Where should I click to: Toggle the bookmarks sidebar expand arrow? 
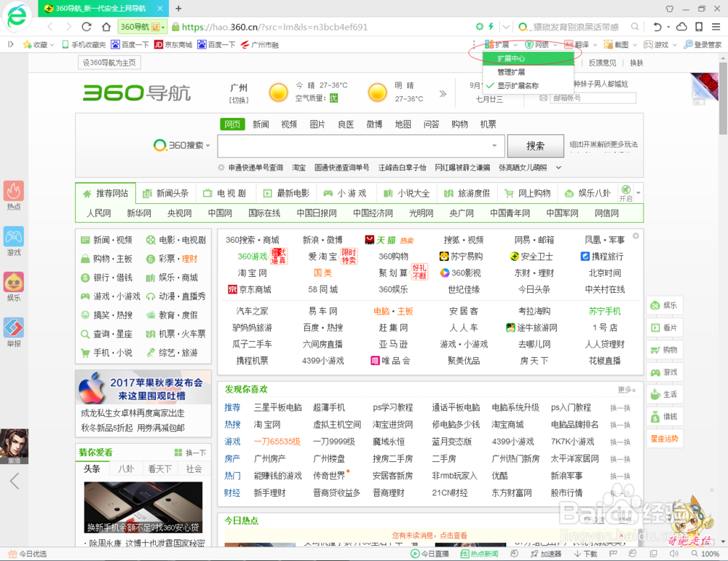pos(11,44)
